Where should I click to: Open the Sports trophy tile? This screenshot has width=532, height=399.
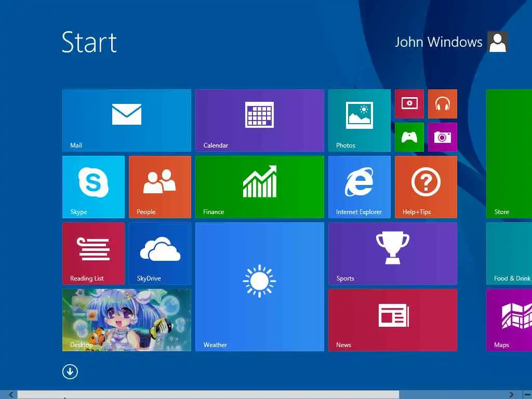[393, 254]
